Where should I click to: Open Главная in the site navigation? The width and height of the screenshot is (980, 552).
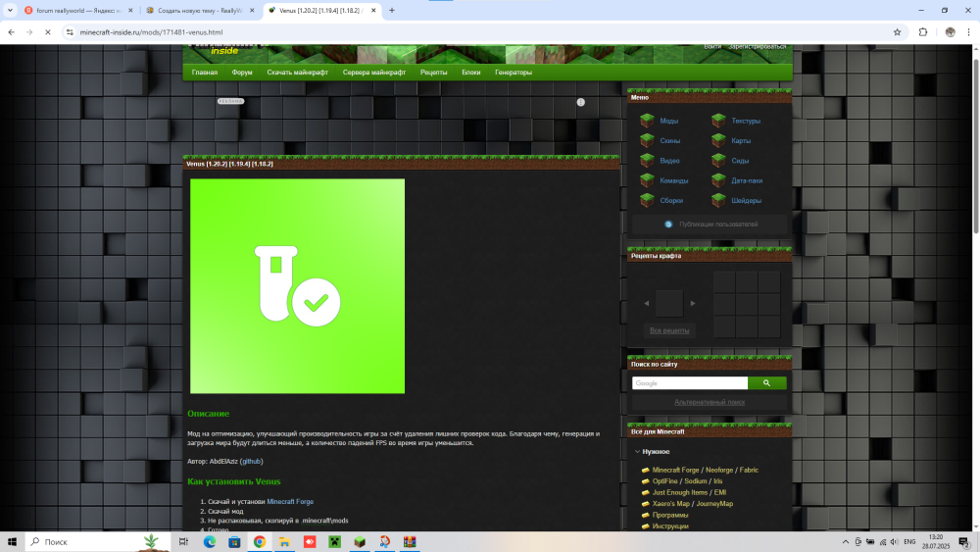[x=205, y=73]
